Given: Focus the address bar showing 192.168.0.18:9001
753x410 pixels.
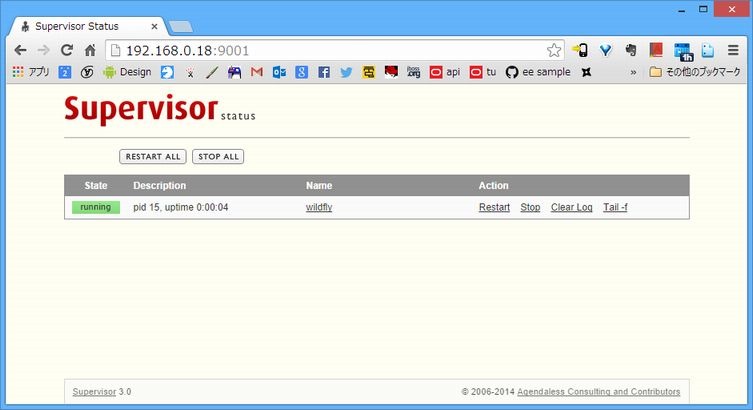Looking at the screenshot, I should (x=330, y=50).
